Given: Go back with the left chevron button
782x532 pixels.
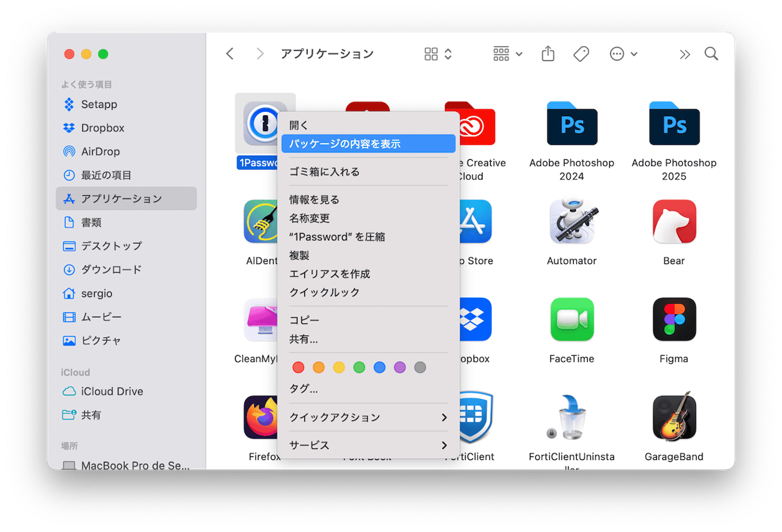Looking at the screenshot, I should 230,54.
